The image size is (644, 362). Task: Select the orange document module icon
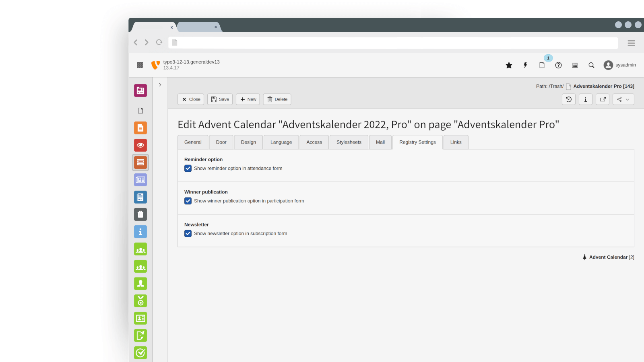140,128
